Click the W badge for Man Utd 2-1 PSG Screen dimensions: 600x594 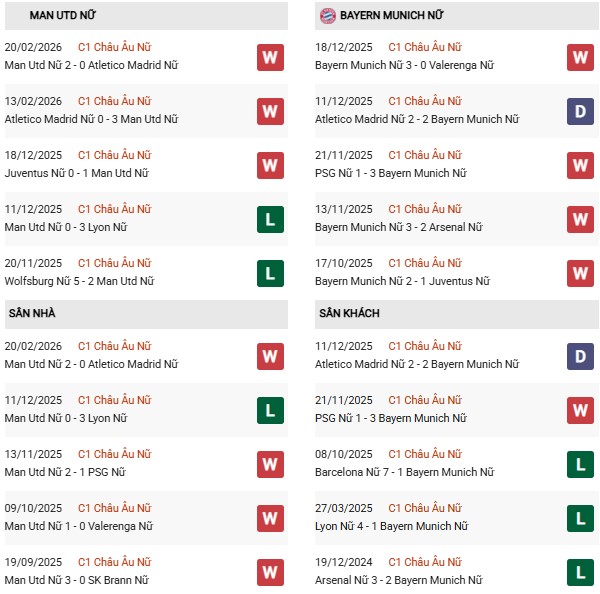pyautogui.click(x=269, y=464)
